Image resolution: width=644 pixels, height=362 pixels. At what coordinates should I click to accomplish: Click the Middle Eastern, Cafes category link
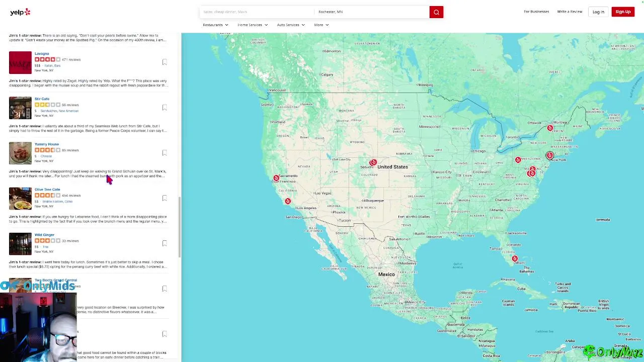coord(57,201)
